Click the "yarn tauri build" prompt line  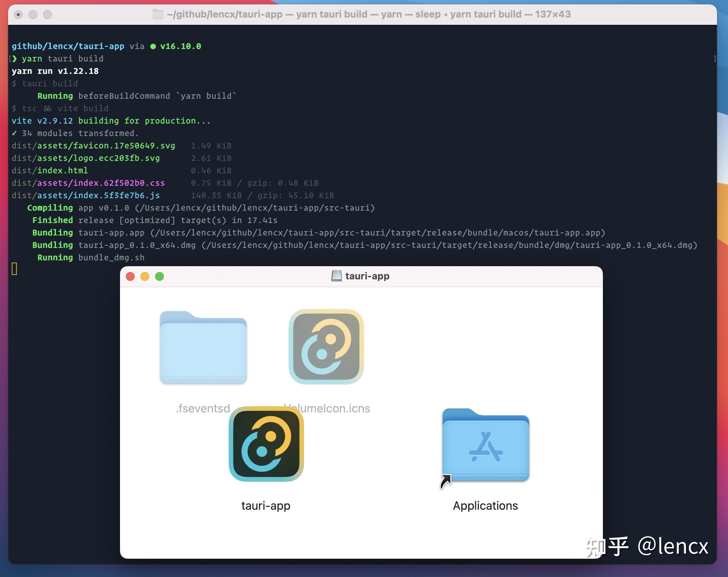(x=62, y=59)
